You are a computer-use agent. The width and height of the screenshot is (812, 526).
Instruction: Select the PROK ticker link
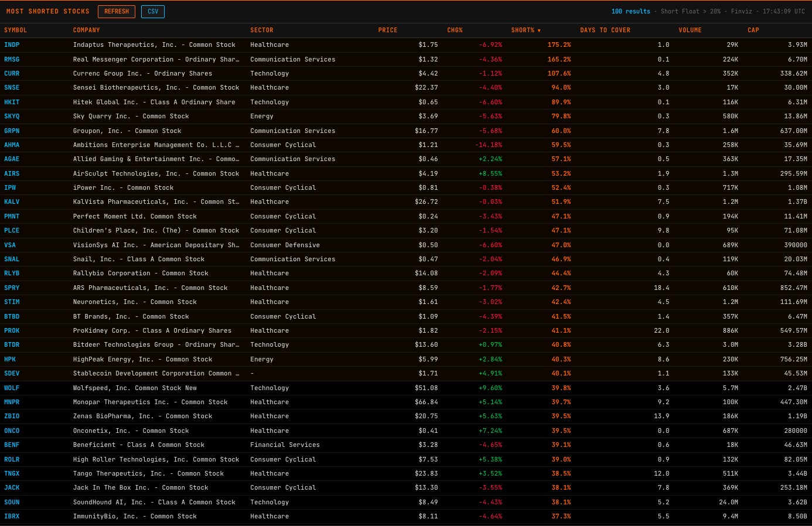coord(12,330)
